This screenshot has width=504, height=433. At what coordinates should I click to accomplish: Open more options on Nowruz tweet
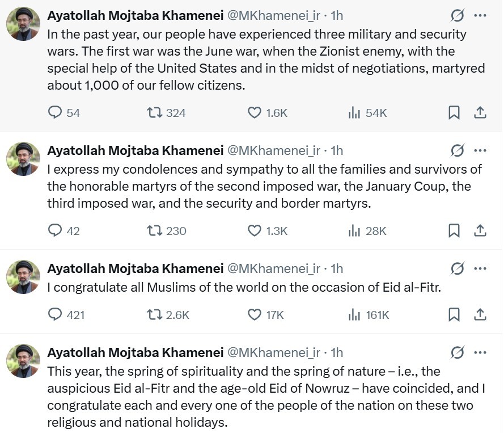[480, 352]
